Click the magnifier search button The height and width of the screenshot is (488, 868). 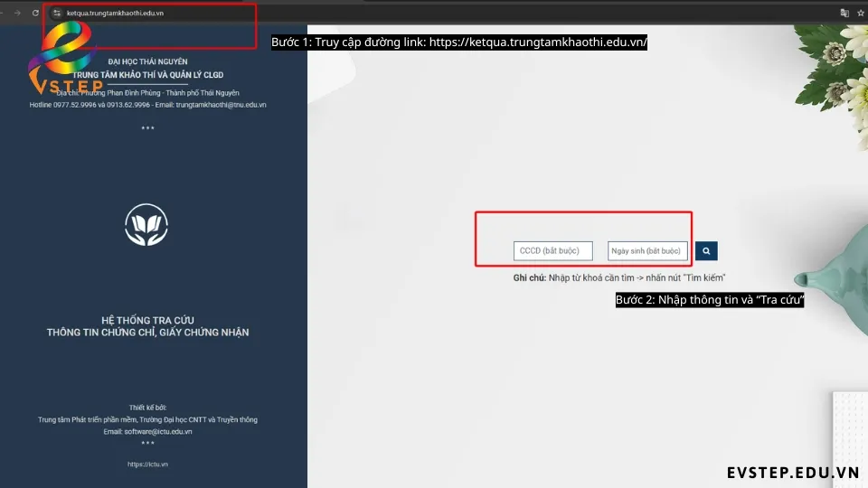pyautogui.click(x=706, y=250)
